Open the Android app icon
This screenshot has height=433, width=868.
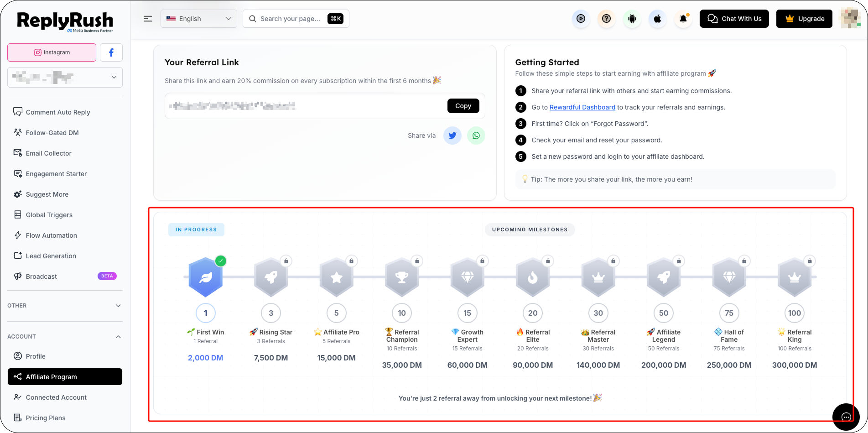tap(632, 19)
